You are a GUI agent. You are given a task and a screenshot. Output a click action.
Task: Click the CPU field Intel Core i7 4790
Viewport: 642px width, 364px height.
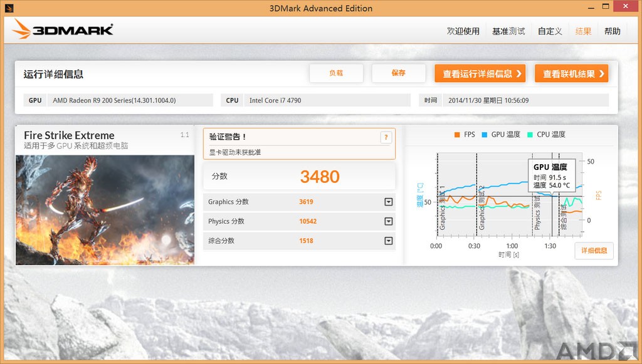[327, 100]
